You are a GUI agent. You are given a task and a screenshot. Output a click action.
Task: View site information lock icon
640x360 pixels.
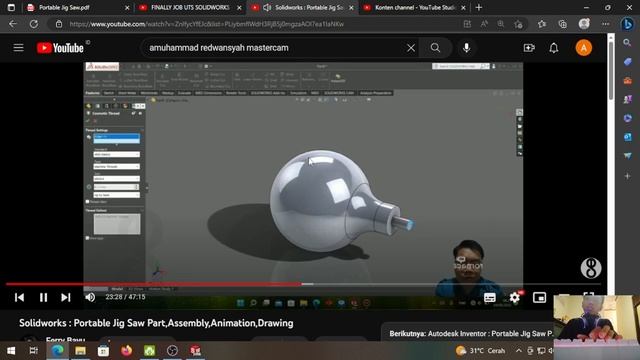(59, 24)
